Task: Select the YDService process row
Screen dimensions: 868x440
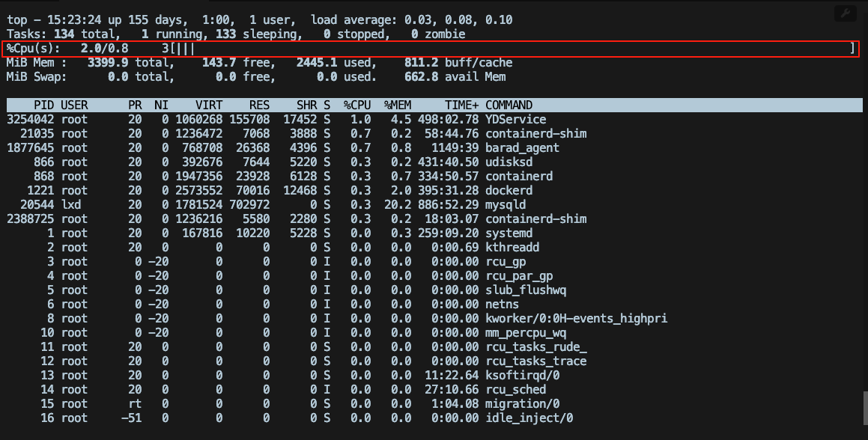Action: tap(300, 119)
